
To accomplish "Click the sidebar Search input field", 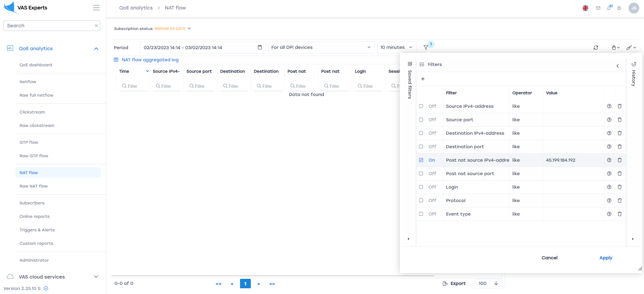I will click(49, 26).
